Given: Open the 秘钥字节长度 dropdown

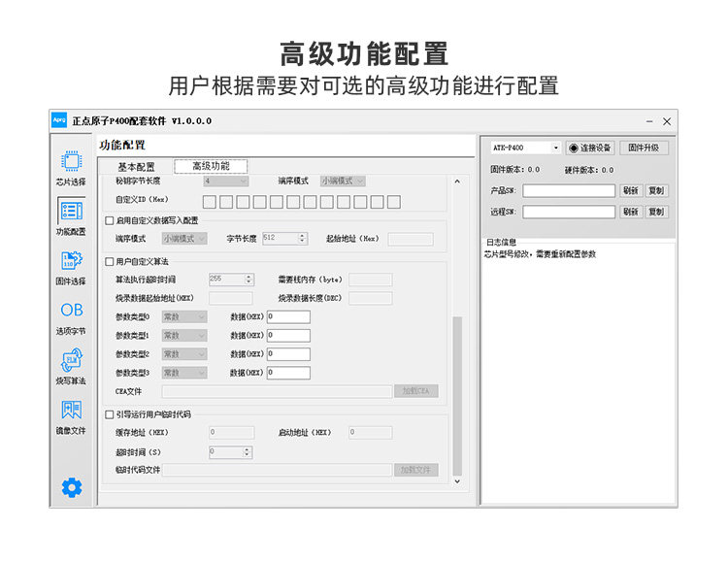Looking at the screenshot, I should 226,181.
